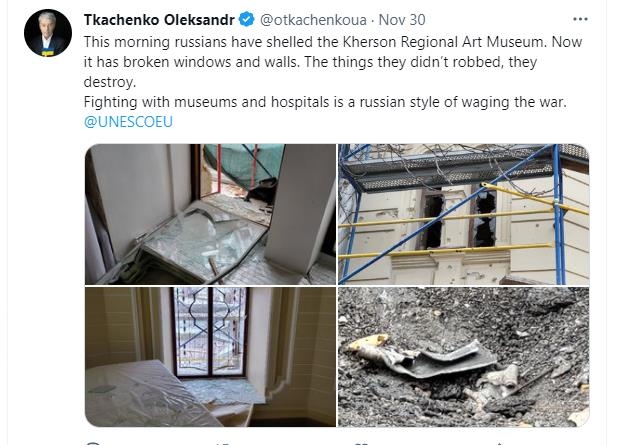626x445 pixels.
Task: Click the blue verified badge icon
Action: 247,19
